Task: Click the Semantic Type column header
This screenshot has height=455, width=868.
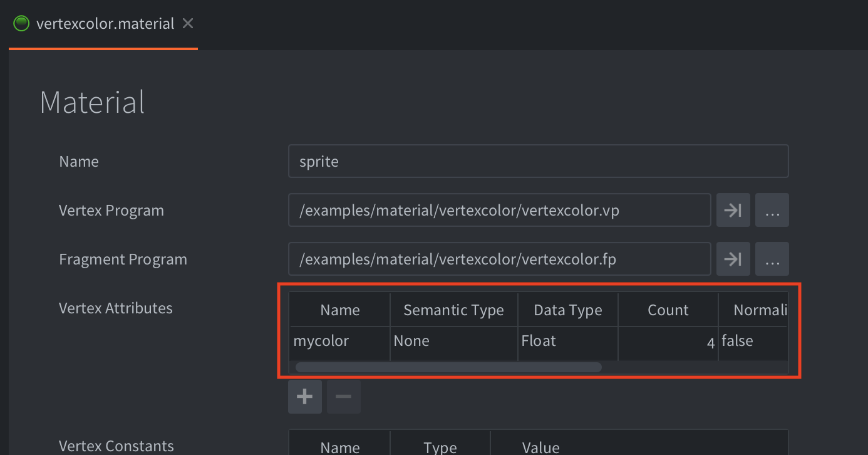Action: click(x=454, y=310)
